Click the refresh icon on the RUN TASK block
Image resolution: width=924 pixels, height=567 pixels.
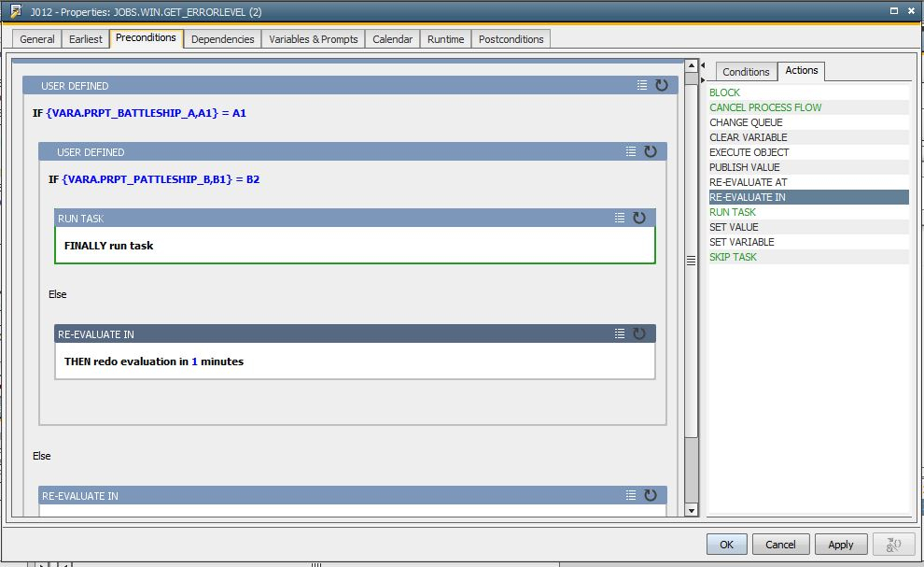tap(639, 218)
